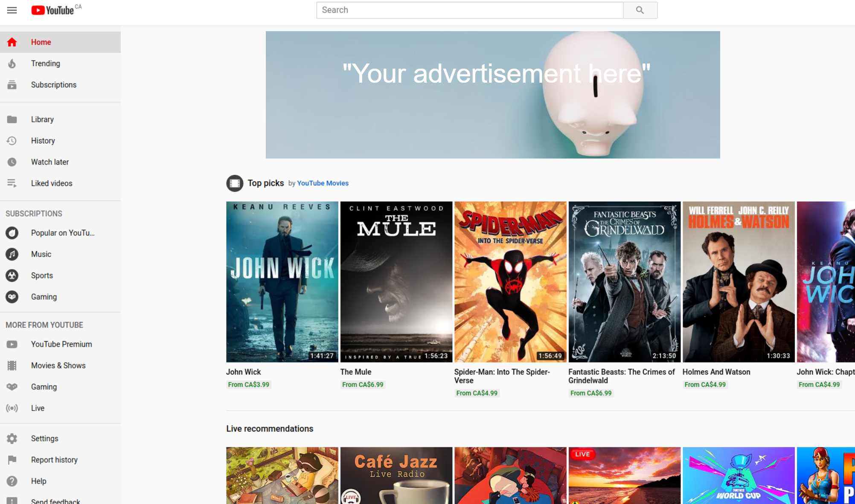This screenshot has height=504, width=855.
Task: Open the sunset LIVE stream thumbnail
Action: point(625,475)
